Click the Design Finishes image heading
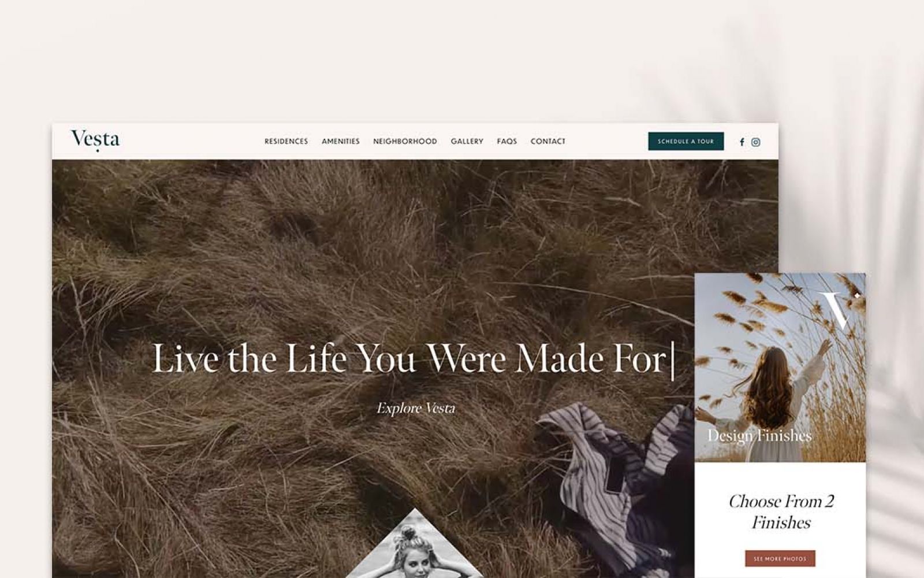This screenshot has height=578, width=924. [759, 435]
